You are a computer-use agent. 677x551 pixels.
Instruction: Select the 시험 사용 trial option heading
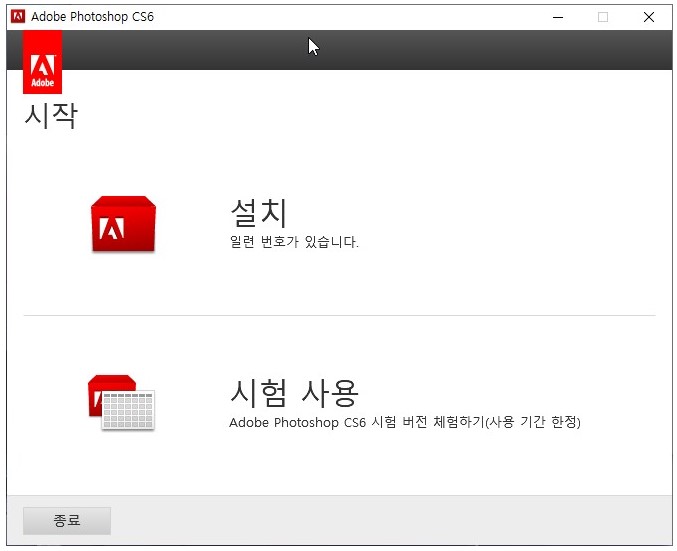pyautogui.click(x=294, y=393)
